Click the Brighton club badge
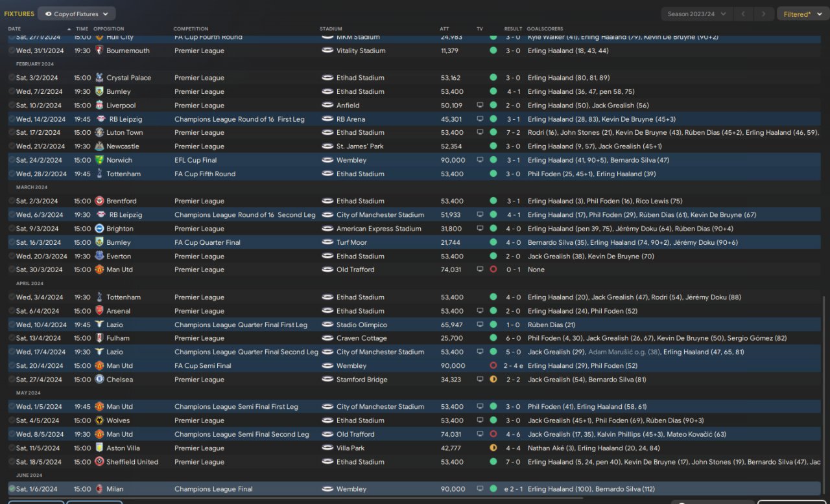830x504 pixels. pyautogui.click(x=99, y=229)
